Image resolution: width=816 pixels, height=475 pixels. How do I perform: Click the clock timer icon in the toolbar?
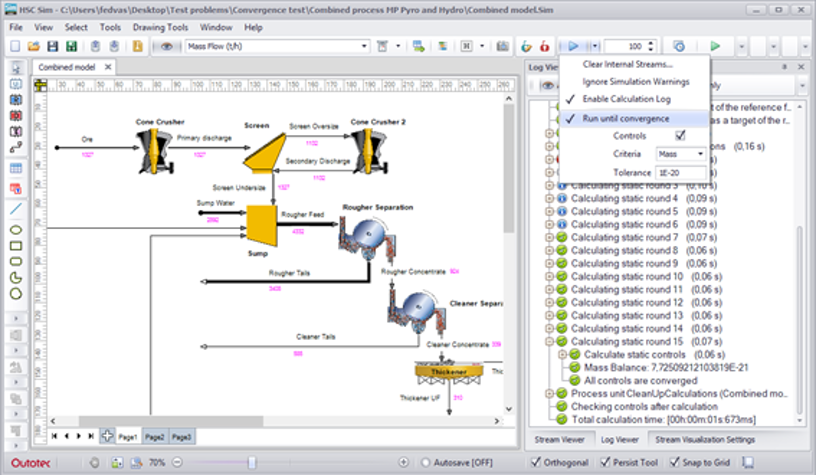pyautogui.click(x=679, y=46)
